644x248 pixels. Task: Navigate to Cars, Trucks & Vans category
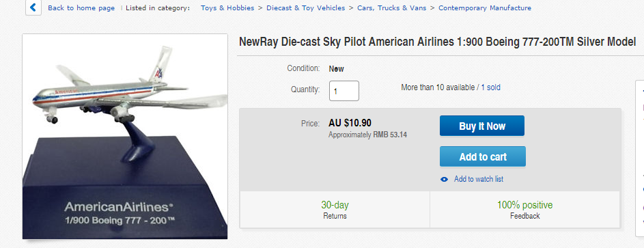pyautogui.click(x=392, y=8)
